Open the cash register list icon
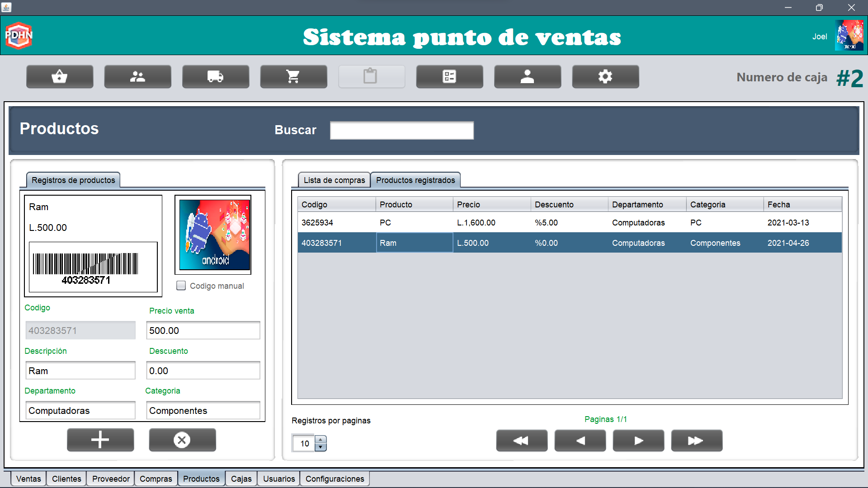 pos(449,76)
